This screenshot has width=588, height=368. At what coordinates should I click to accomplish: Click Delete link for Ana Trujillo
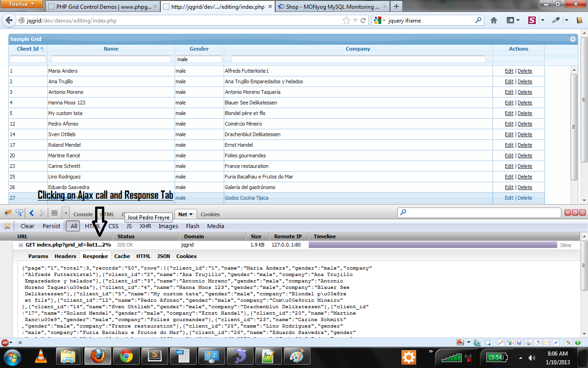525,81
